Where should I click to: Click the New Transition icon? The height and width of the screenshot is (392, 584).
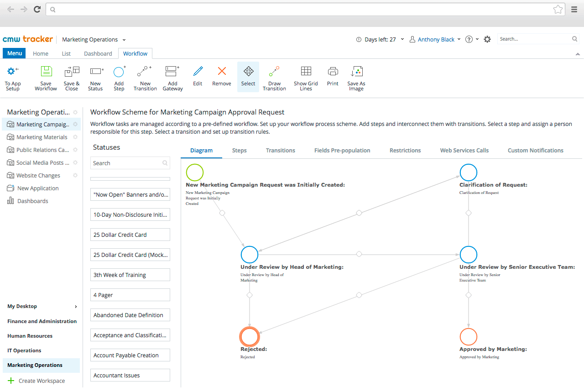(145, 77)
